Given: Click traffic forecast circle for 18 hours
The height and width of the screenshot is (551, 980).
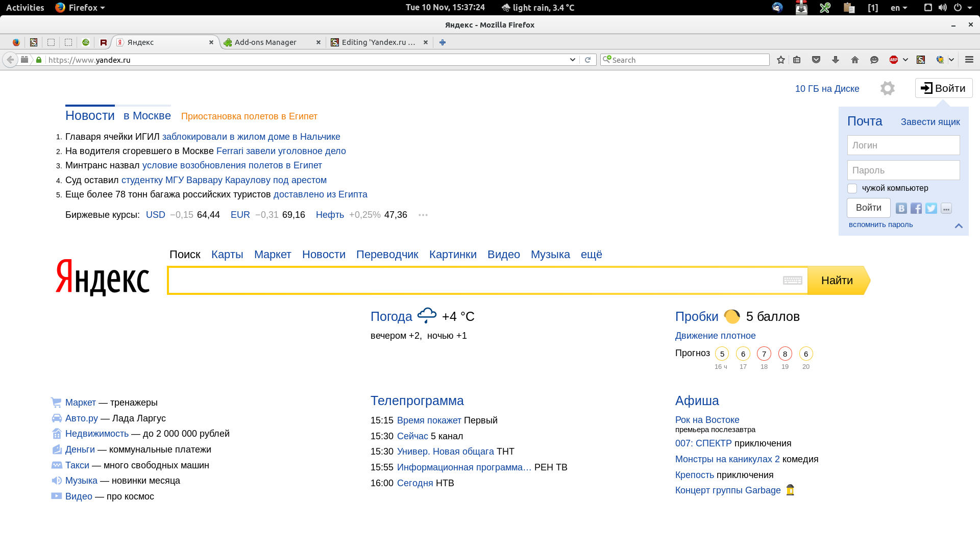Looking at the screenshot, I should pos(764,354).
